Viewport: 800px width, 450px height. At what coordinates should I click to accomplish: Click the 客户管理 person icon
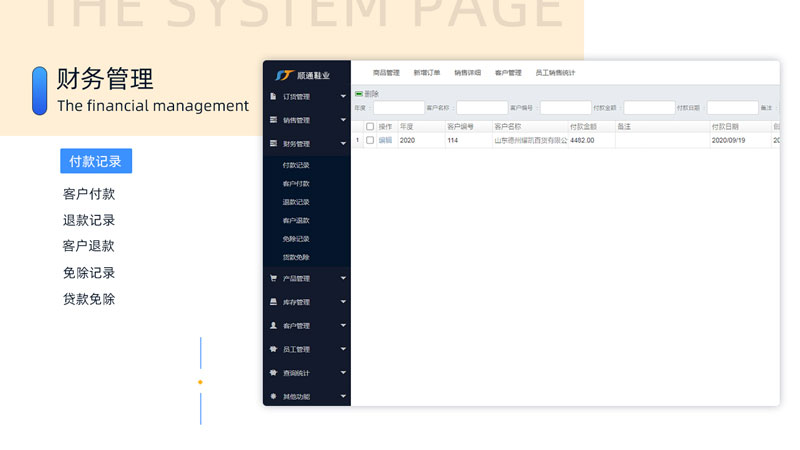click(273, 326)
